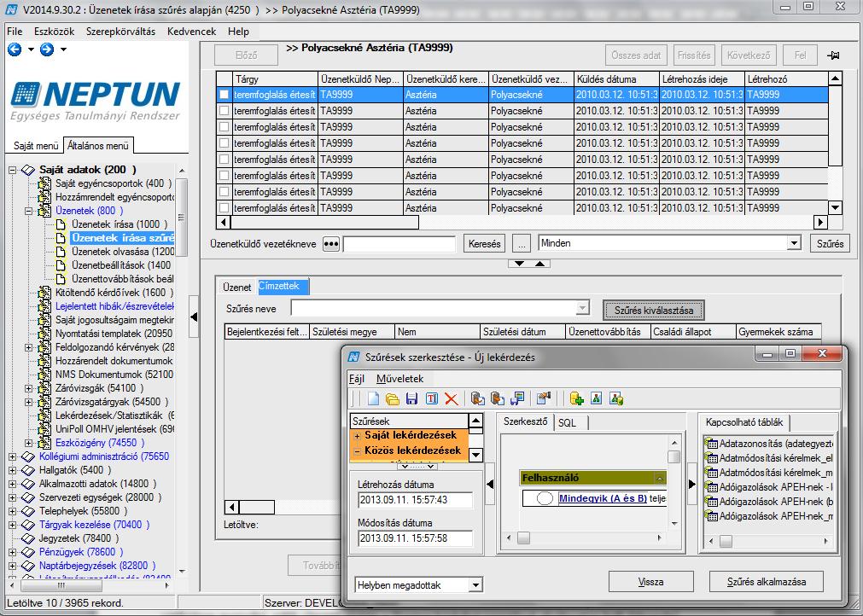Screen dimensions: 863x616
Task: Click the icon beside Kitöltendő kérdőívek (1600)
Action: point(44,293)
